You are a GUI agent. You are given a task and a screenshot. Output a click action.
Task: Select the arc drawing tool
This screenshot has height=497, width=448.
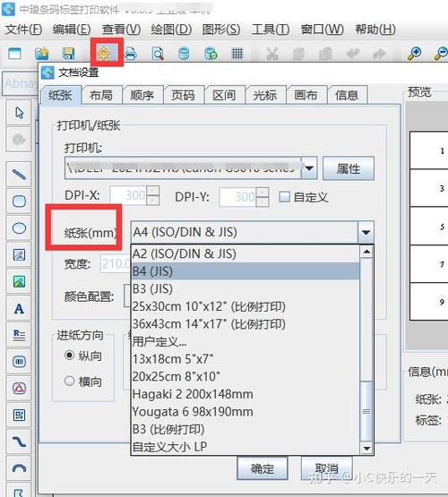[x=19, y=468]
